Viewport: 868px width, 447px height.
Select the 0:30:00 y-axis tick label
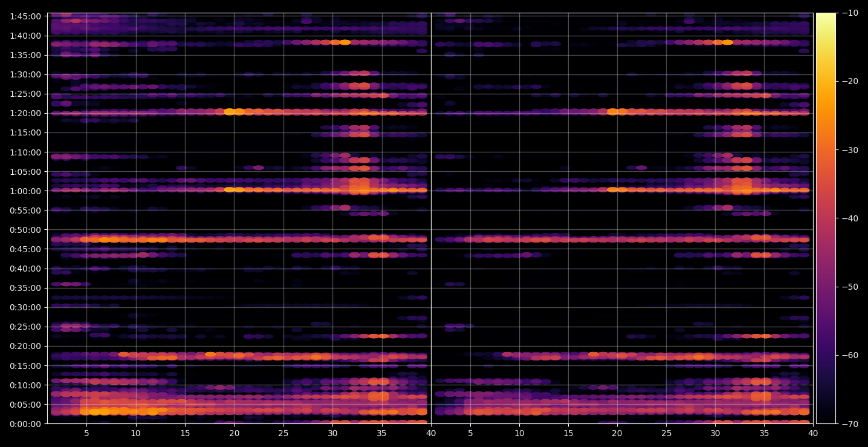pyautogui.click(x=25, y=307)
